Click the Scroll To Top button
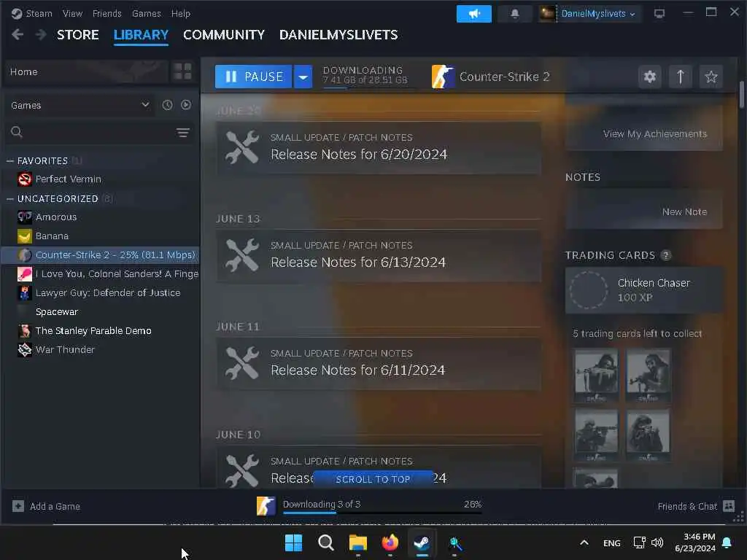Viewport: 747px width, 560px height. coord(373,479)
